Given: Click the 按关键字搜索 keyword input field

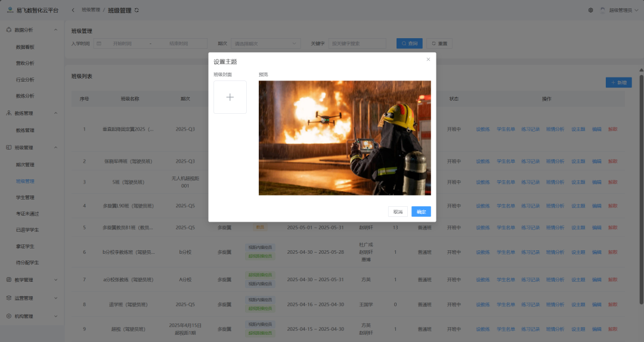Looking at the screenshot, I should tap(357, 43).
